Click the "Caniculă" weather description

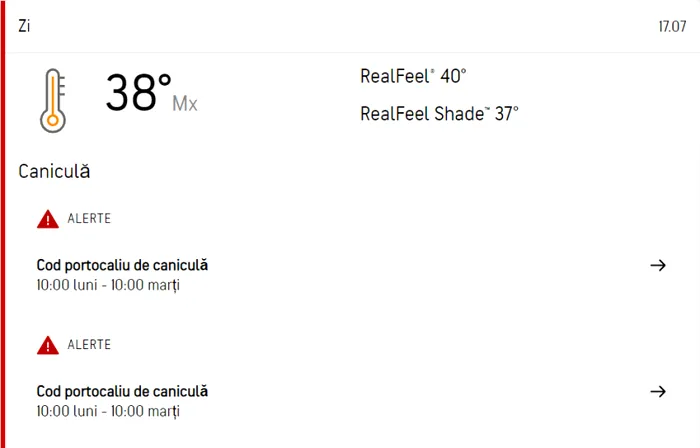(x=54, y=171)
